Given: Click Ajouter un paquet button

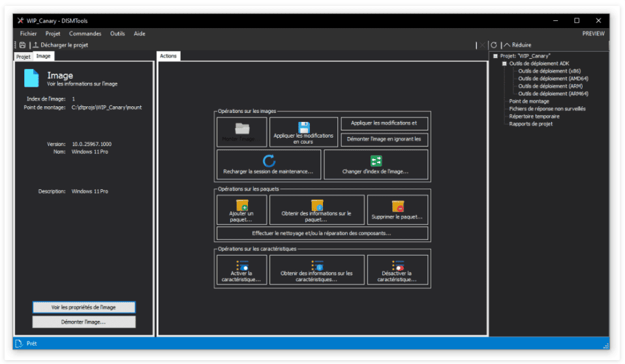Looking at the screenshot, I should click(241, 209).
